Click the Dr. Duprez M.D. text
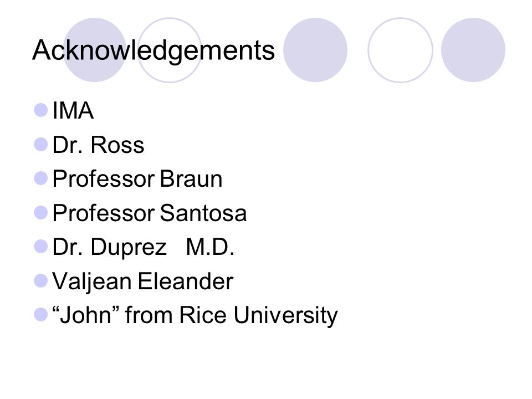The width and height of the screenshot is (532, 399). (144, 247)
